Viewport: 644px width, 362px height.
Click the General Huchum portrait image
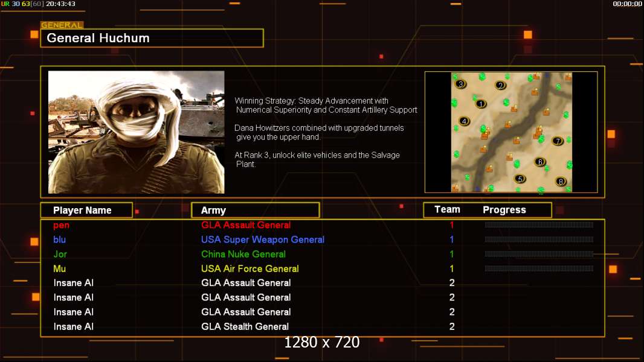tap(137, 132)
